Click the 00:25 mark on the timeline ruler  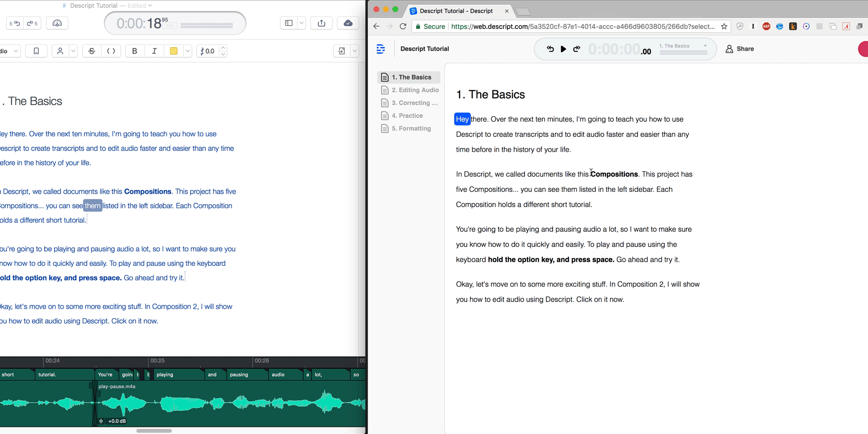157,361
